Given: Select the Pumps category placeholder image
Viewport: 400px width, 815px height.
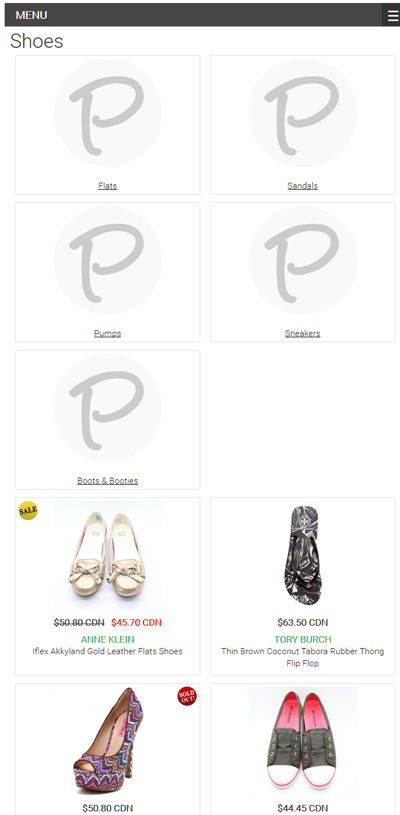Looking at the screenshot, I should [x=108, y=260].
